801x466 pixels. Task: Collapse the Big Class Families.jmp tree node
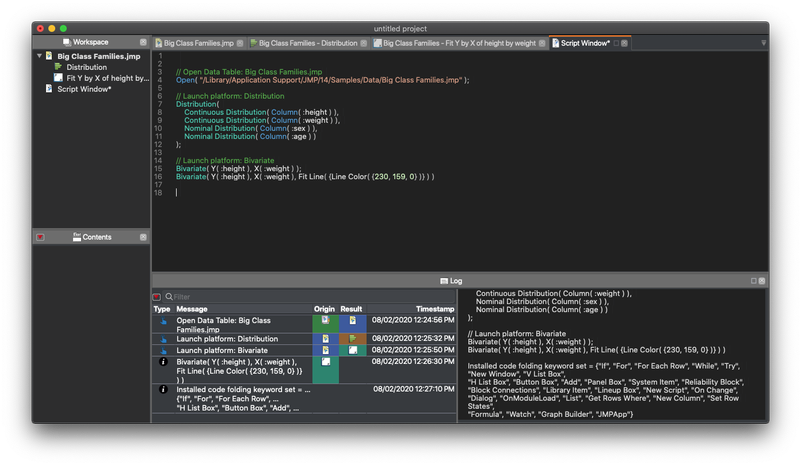(x=39, y=56)
